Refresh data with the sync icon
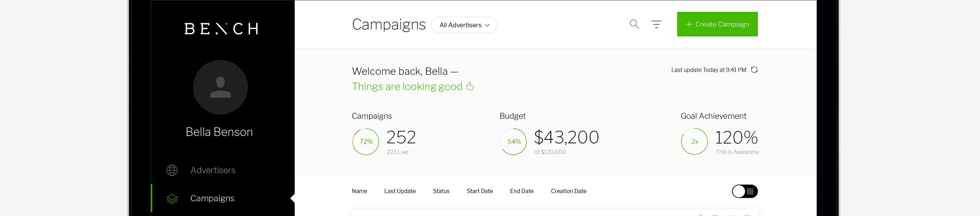This screenshot has height=216, width=980. [x=754, y=70]
